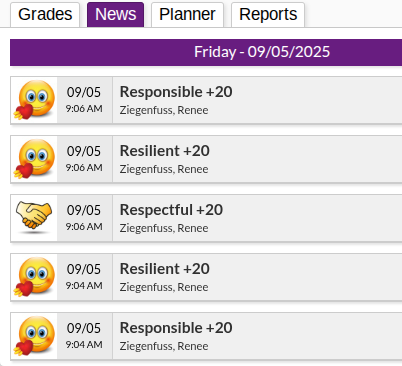Open the Reports tab

point(268,15)
